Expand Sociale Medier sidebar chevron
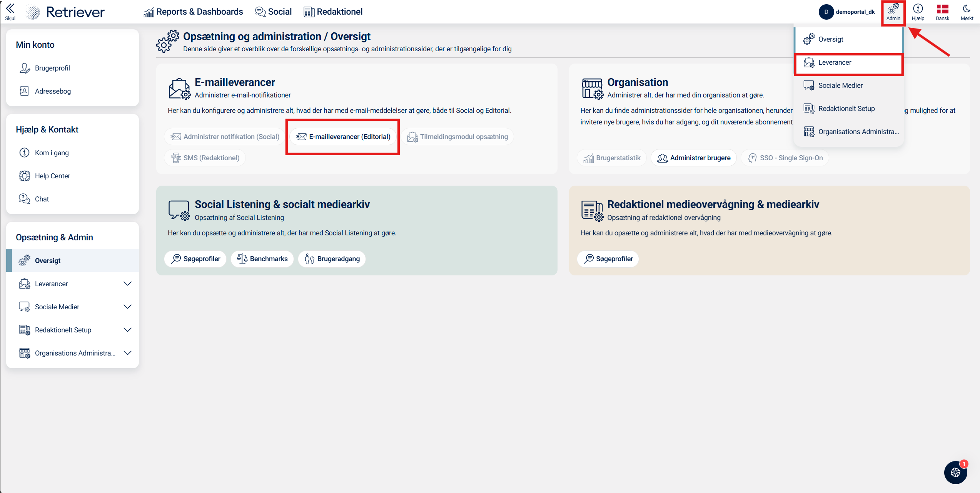980x493 pixels. (127, 307)
